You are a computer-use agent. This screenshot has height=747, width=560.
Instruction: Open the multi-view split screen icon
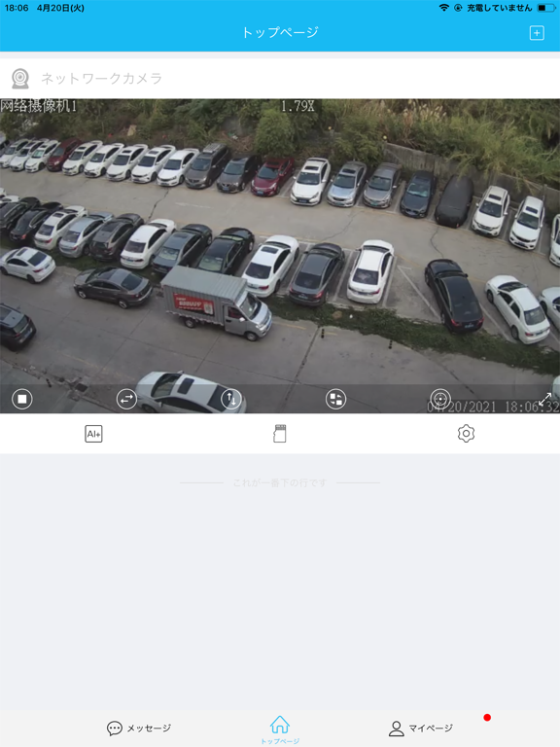(x=335, y=399)
